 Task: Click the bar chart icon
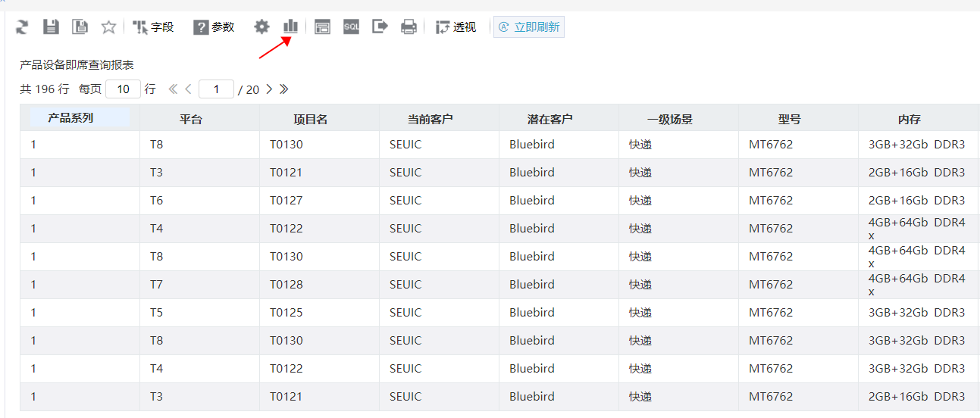(x=290, y=27)
